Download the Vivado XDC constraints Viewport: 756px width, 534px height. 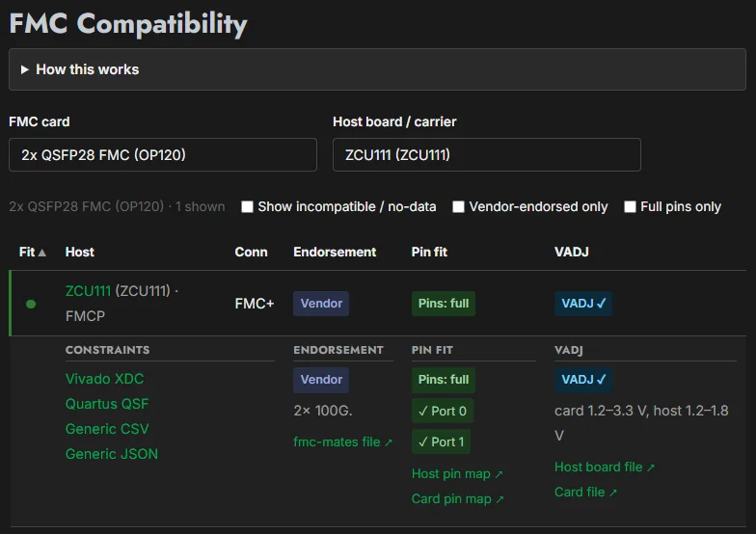tap(104, 379)
